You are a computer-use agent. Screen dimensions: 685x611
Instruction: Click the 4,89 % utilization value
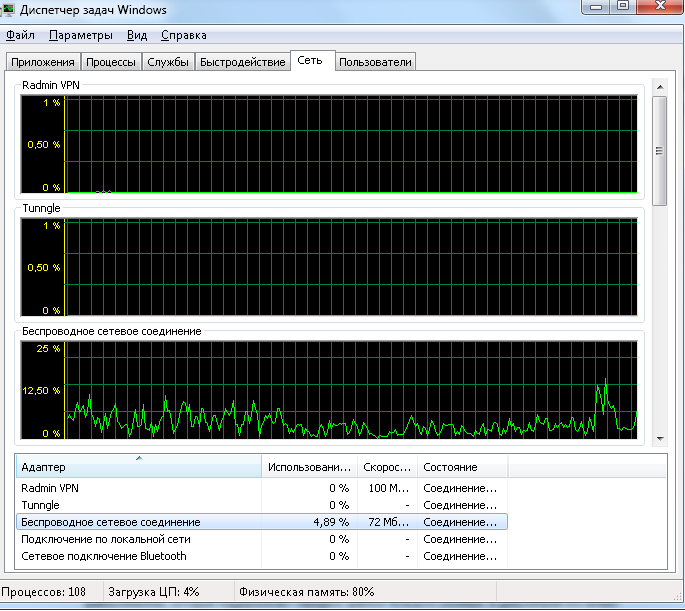tap(331, 522)
